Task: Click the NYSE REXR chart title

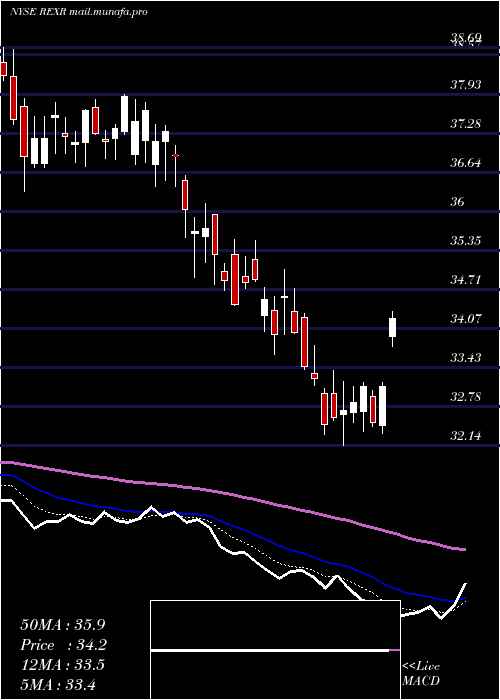Action: click(x=79, y=12)
